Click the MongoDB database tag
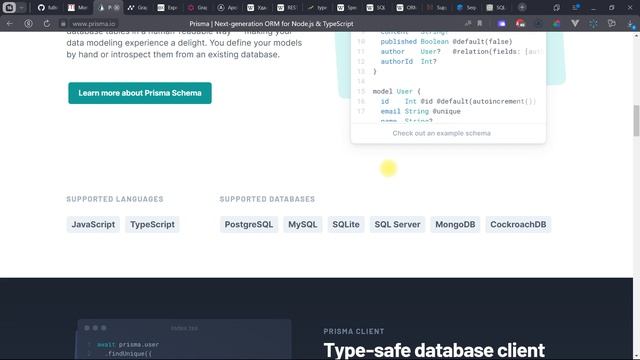The width and height of the screenshot is (640, 360). coord(455,224)
